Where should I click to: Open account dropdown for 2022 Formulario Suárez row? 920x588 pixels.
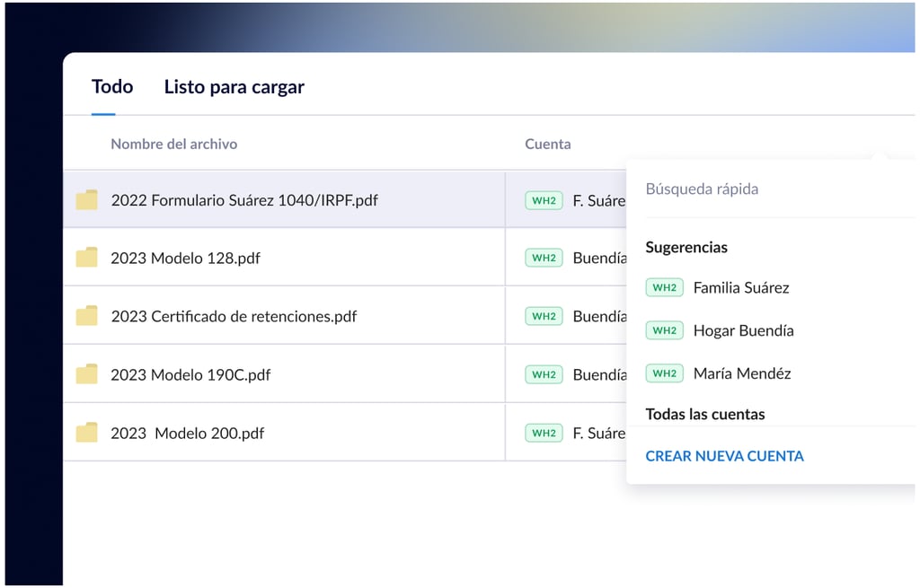[x=575, y=200]
